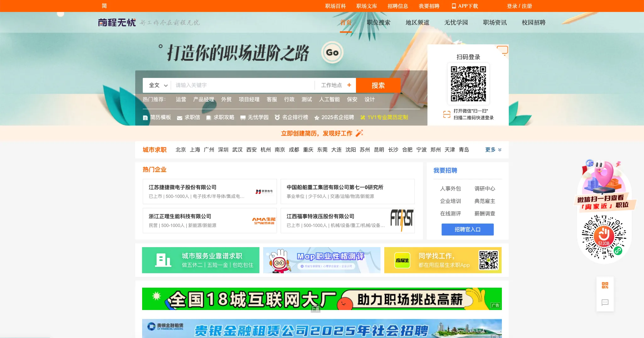The width and height of the screenshot is (644, 338).
Task: Focus the 请输入关键字 search field
Action: pos(242,85)
